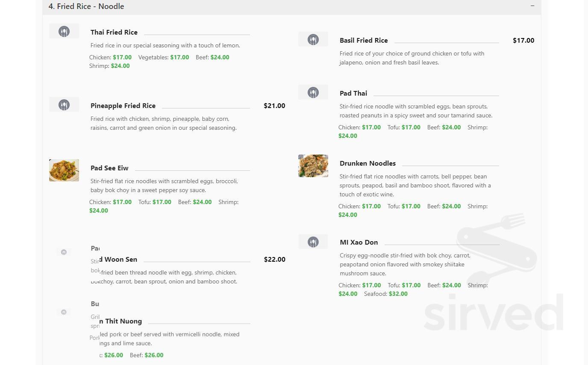Select Seafood $32.00 under MI Xao Don
Screen dimensions: 588x365
(397, 294)
